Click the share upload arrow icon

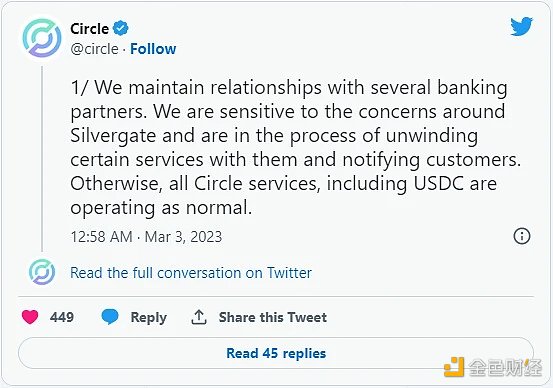[x=199, y=317]
